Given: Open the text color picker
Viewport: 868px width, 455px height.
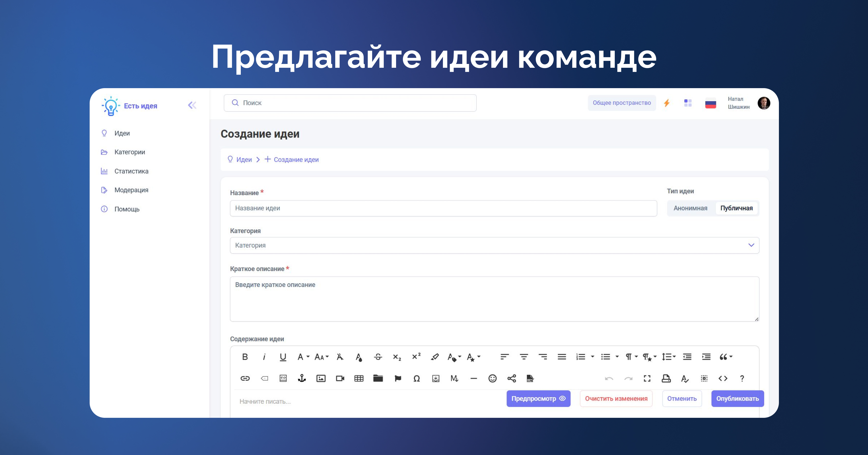Looking at the screenshot, I should coord(358,357).
